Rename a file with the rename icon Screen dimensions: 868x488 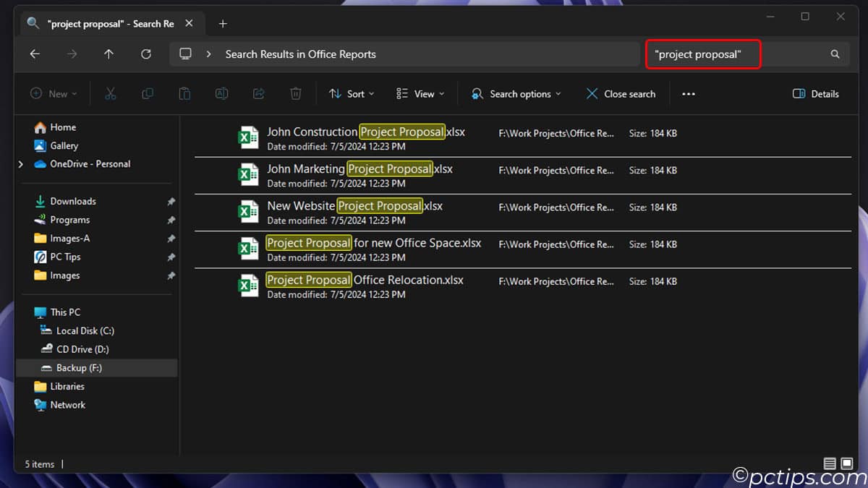(221, 93)
